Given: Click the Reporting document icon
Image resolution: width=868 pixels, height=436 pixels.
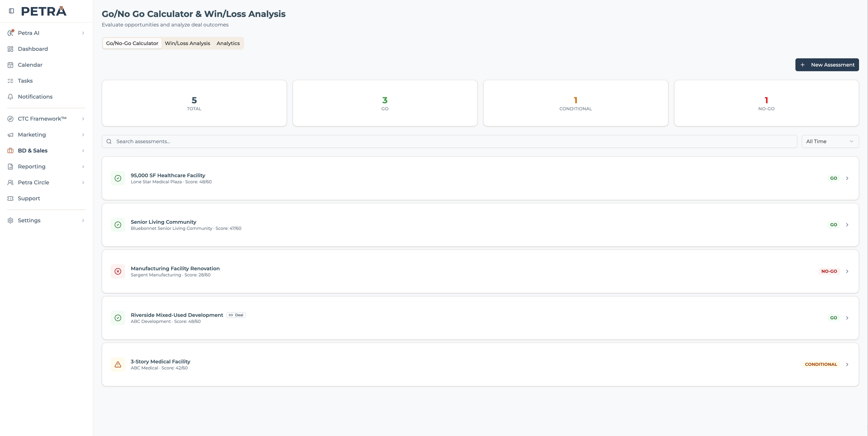Looking at the screenshot, I should pos(10,166).
